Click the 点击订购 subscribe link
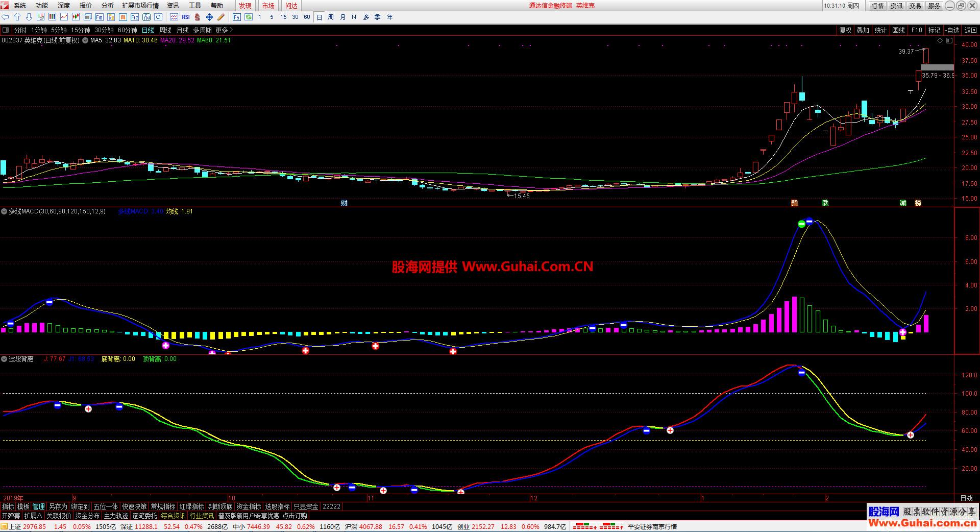The image size is (980, 532). point(295,516)
